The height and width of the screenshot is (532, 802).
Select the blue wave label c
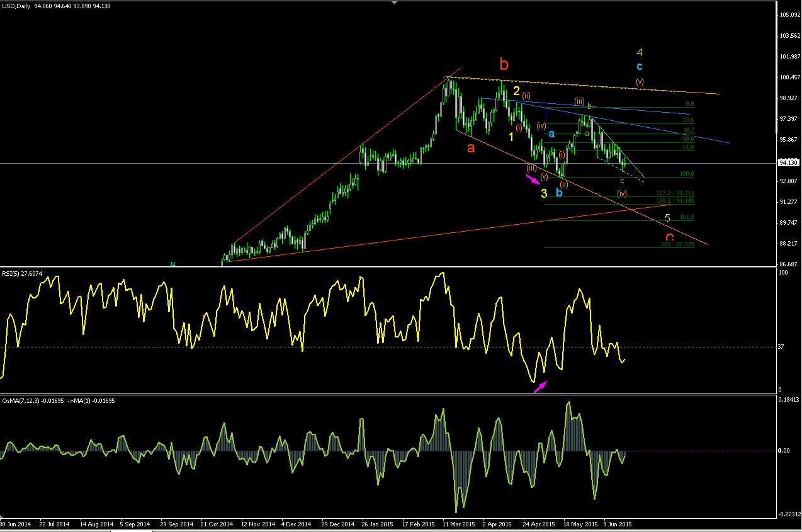click(x=639, y=66)
